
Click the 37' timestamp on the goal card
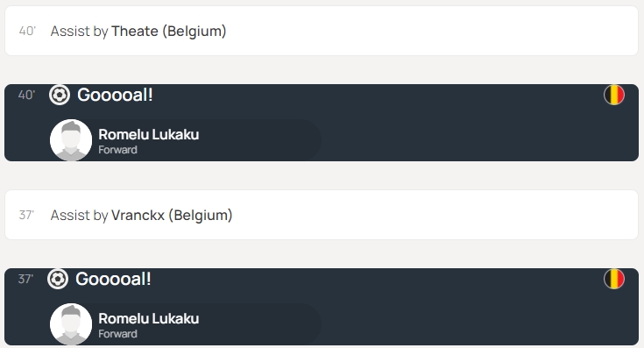[26, 279]
